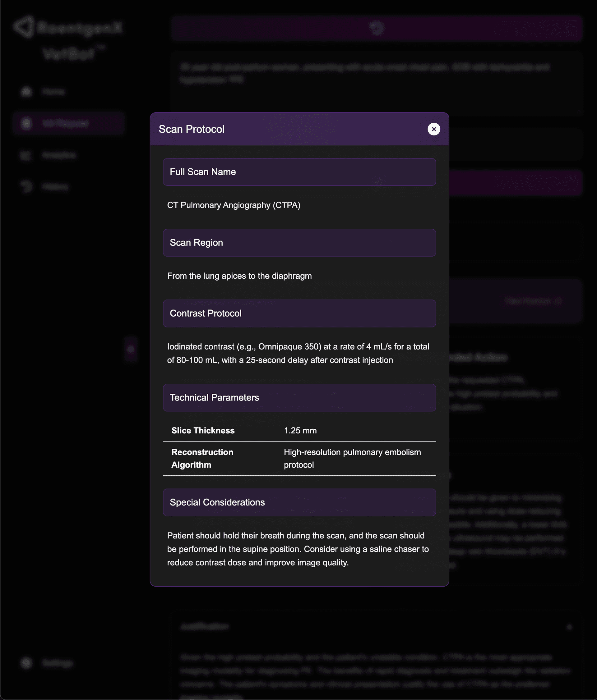Click the Technical Parameters section header
The width and height of the screenshot is (597, 700).
299,397
